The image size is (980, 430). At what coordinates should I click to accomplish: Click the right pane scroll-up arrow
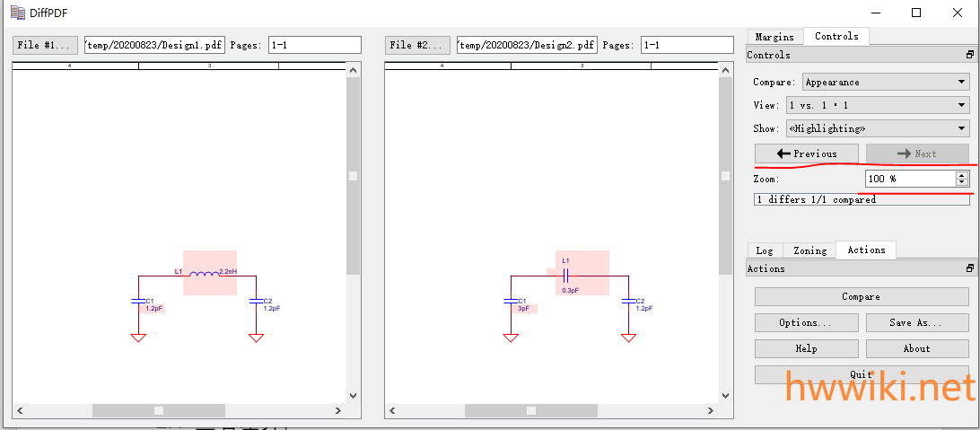[726, 70]
